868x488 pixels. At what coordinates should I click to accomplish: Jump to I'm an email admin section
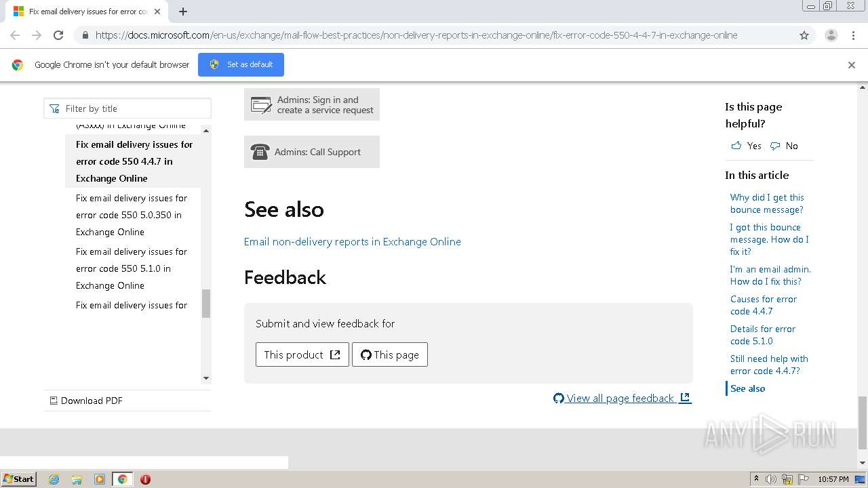[770, 275]
